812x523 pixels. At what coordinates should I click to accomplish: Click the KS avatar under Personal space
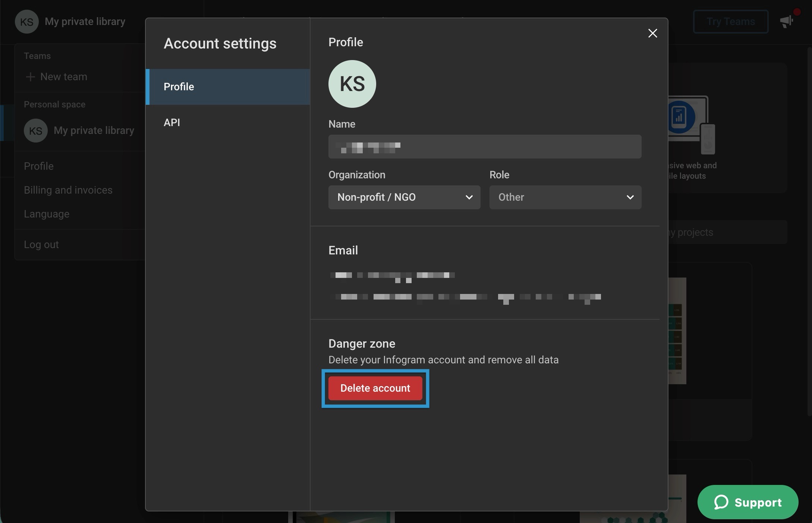pos(35,131)
